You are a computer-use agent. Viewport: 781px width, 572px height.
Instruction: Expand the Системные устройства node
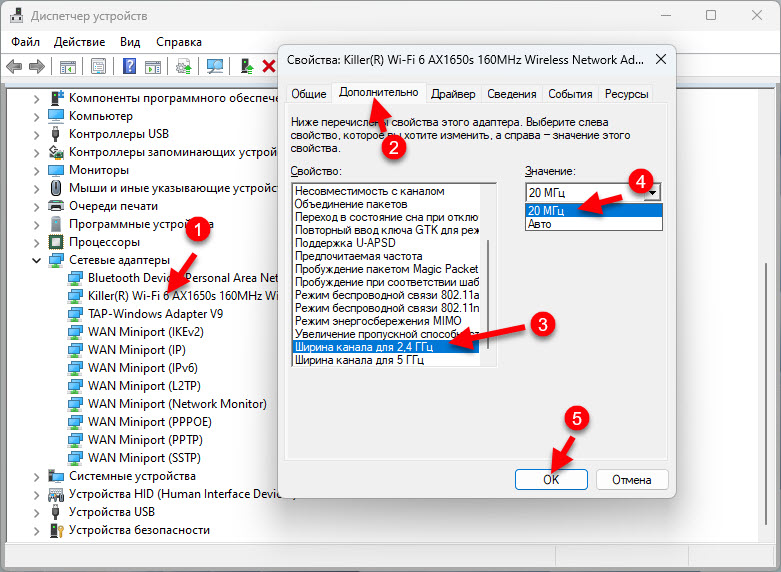point(37,476)
